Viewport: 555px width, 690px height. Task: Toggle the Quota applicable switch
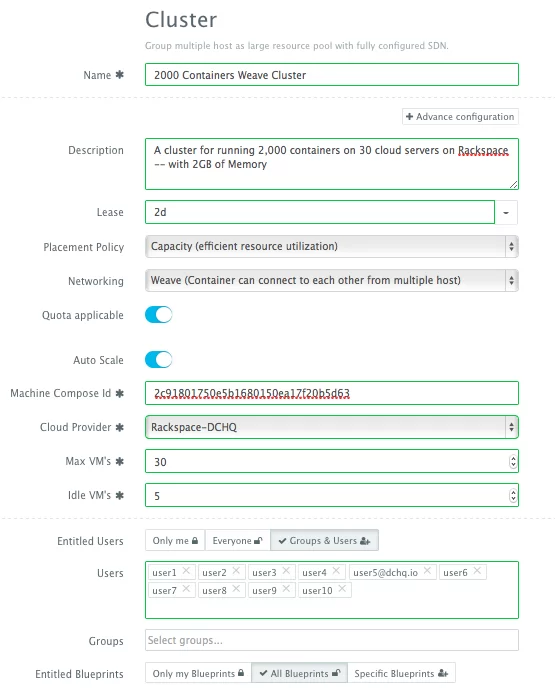point(158,315)
